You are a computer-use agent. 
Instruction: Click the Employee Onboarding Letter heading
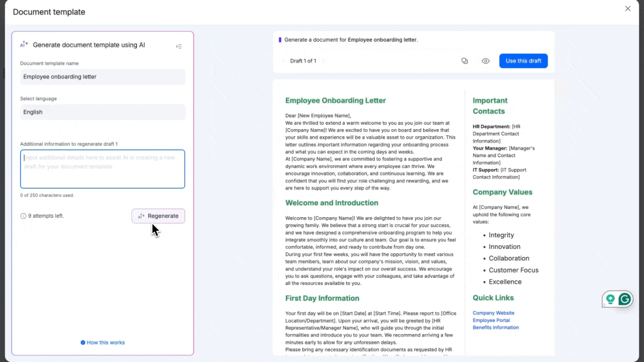(x=335, y=101)
